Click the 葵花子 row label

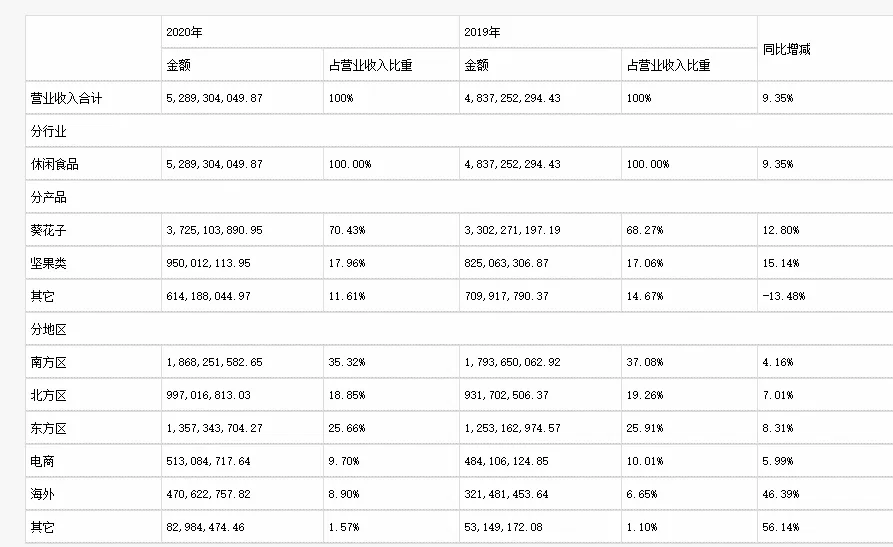pyautogui.click(x=49, y=230)
